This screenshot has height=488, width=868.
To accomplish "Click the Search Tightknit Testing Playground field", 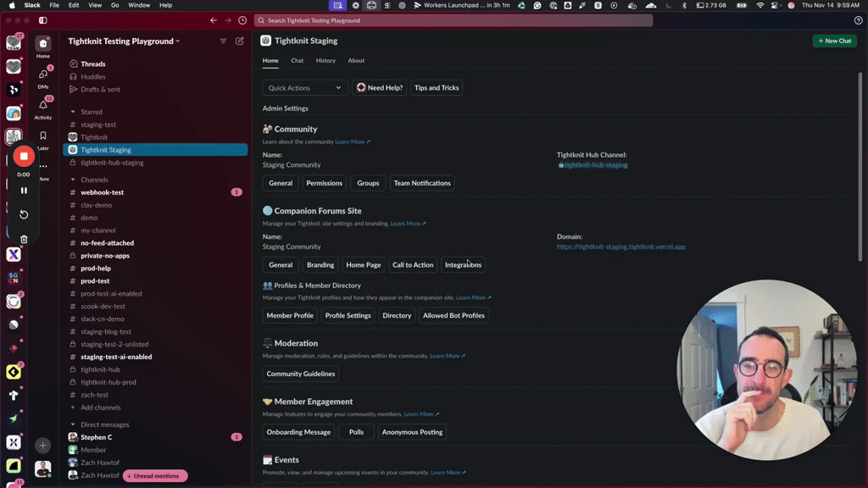I will [453, 20].
